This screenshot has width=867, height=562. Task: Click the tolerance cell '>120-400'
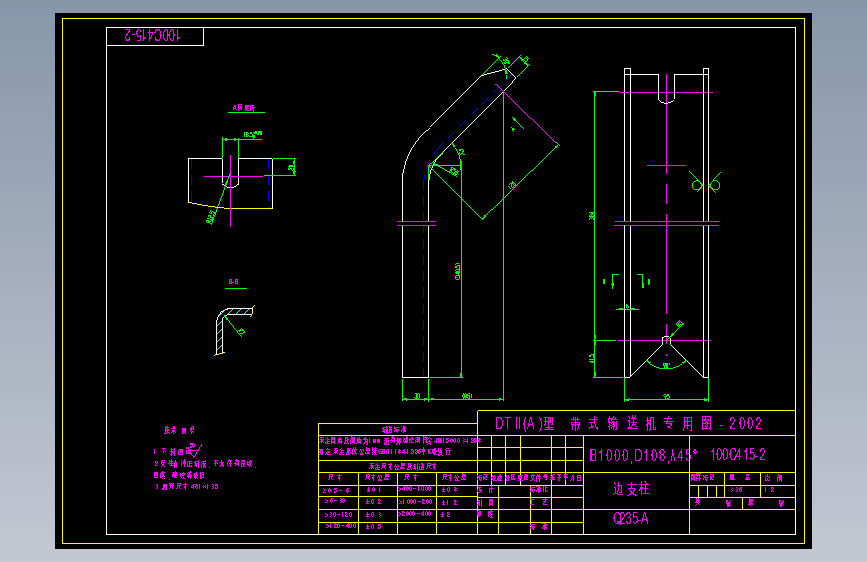pos(340,526)
